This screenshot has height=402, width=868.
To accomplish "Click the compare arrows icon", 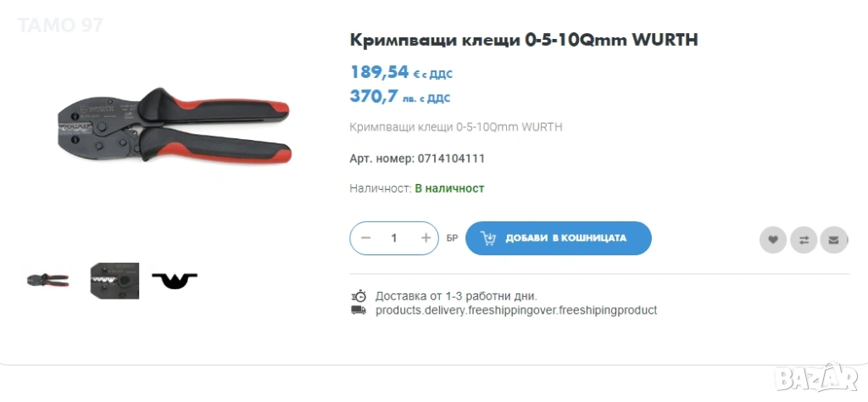I will pos(804,240).
